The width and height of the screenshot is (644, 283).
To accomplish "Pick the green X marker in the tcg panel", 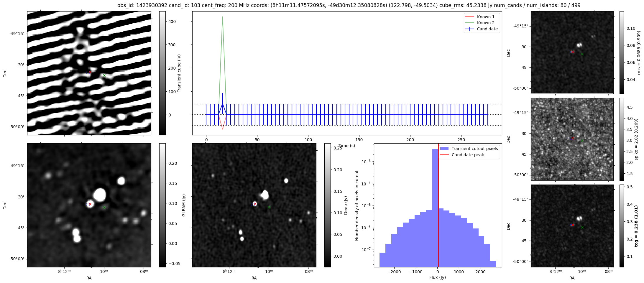I will tap(582, 228).
